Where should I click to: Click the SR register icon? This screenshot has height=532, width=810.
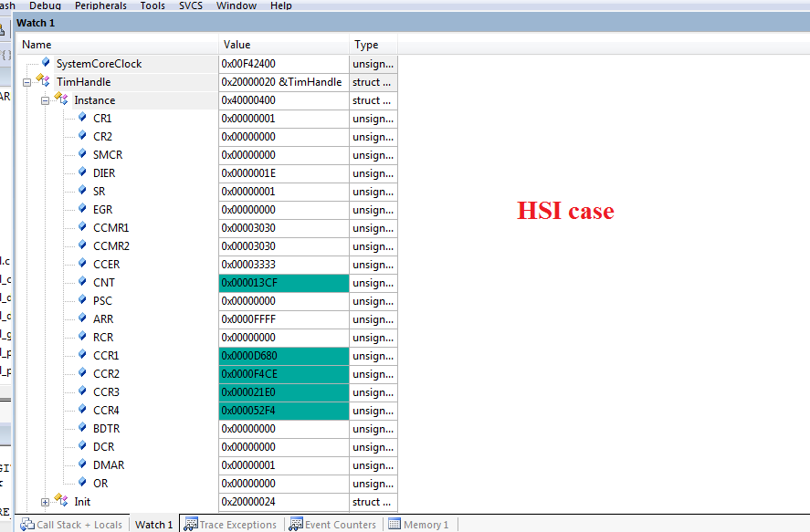83,190
